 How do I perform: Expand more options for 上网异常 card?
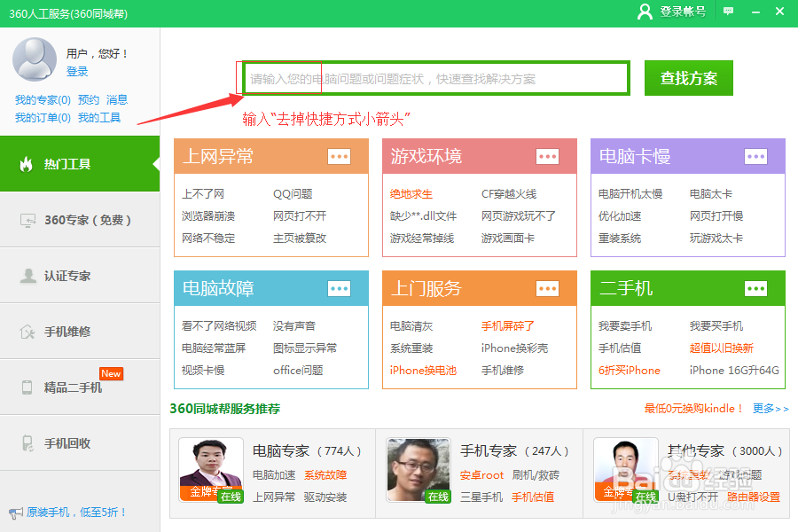tap(339, 156)
